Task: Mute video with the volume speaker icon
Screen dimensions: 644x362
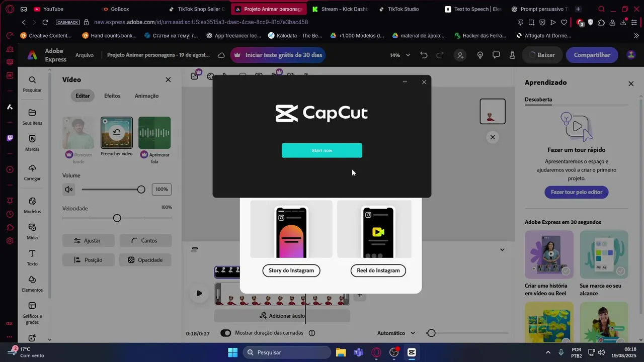Action: click(69, 190)
